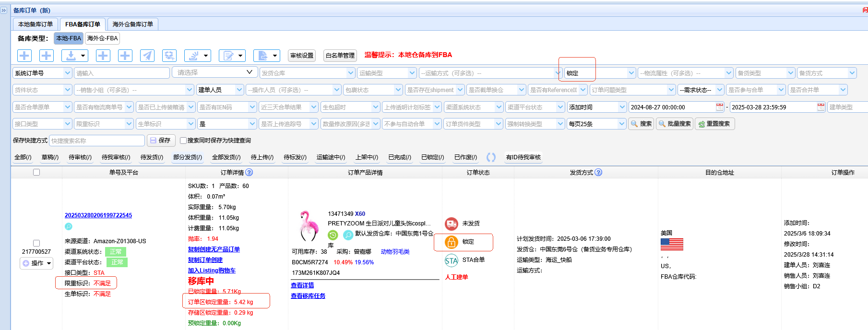The height and width of the screenshot is (330, 868).
Task: Switch to 海外仓备库订单 tab
Action: [133, 24]
